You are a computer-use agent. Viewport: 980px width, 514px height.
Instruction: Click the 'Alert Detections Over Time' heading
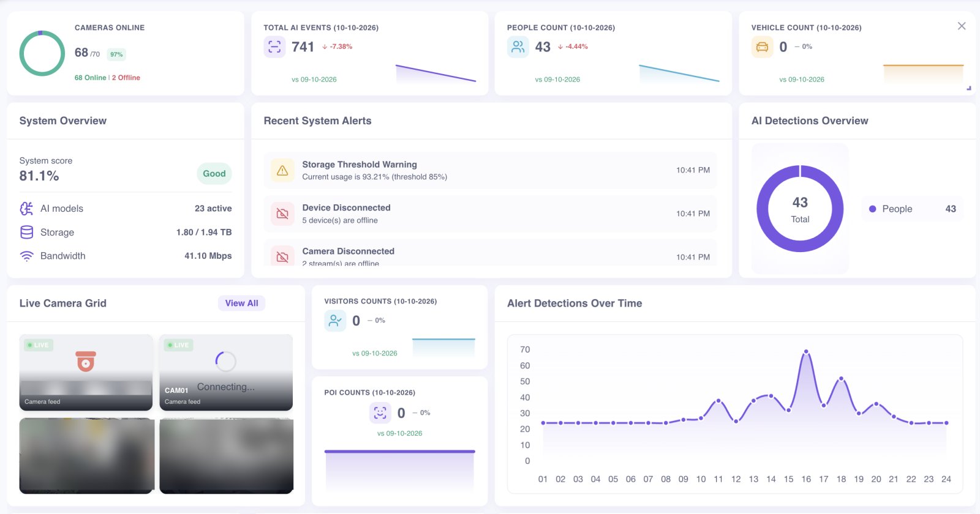[x=575, y=304]
